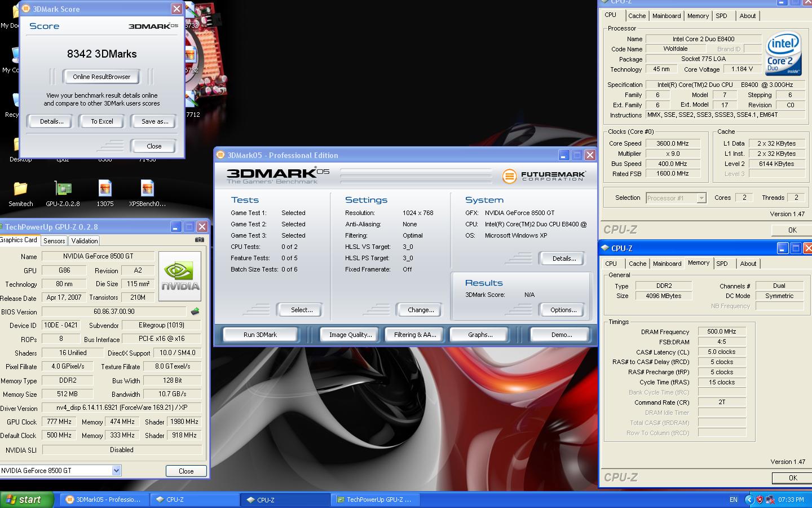The width and height of the screenshot is (812, 508).
Task: Open the CPU tab in lower CPU-Z window
Action: (x=611, y=264)
